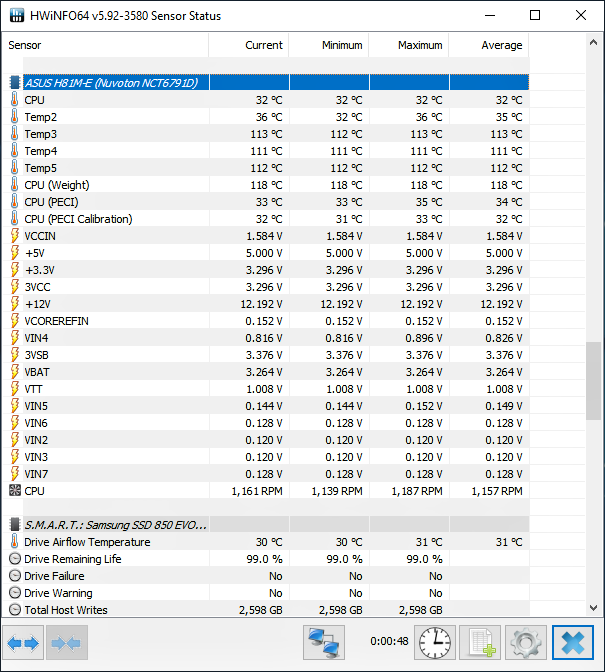
Task: Select the VIN7 sensor label
Action: click(36, 474)
